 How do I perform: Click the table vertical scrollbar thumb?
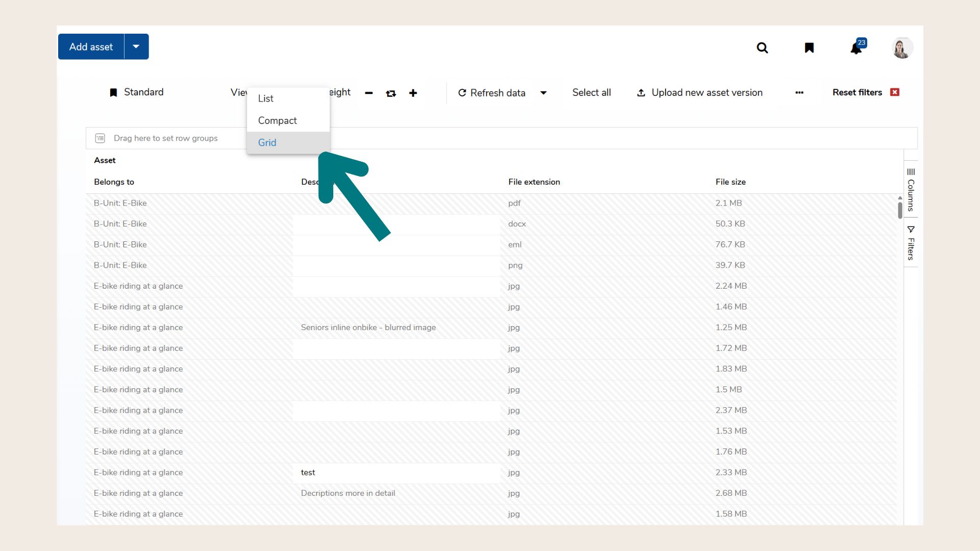point(900,210)
